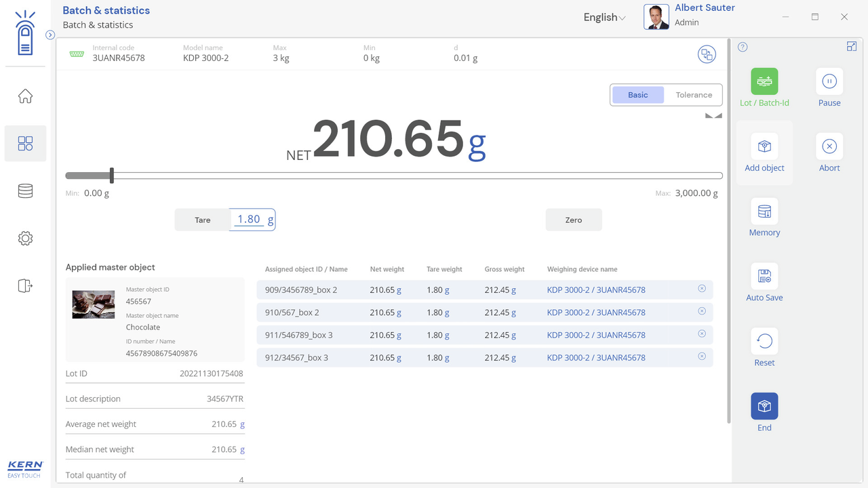
Task: Pause the batch weighing
Action: pos(829,81)
